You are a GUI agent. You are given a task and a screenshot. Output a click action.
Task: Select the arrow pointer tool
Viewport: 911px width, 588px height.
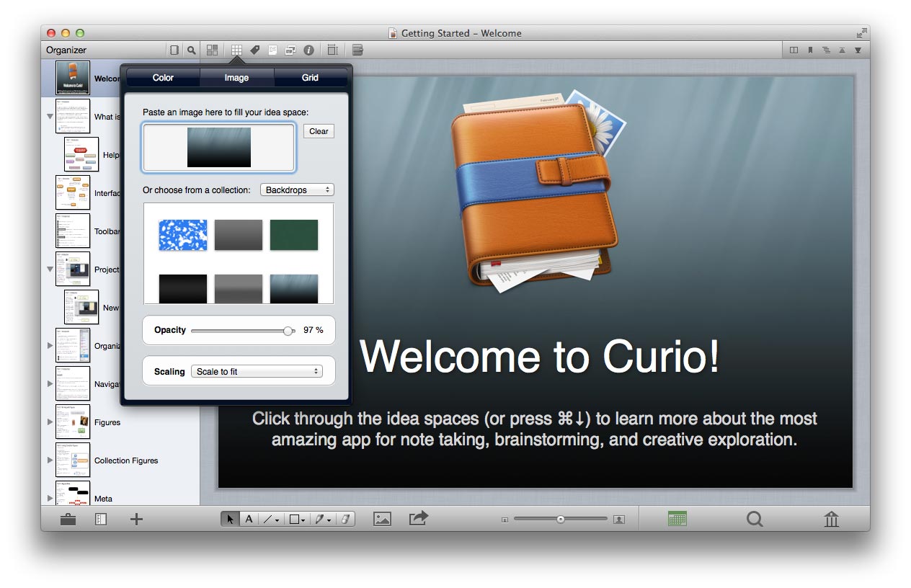(230, 519)
